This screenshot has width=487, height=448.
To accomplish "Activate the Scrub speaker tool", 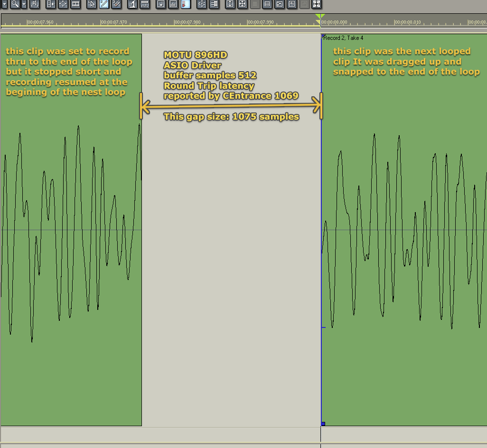I will (35, 4).
